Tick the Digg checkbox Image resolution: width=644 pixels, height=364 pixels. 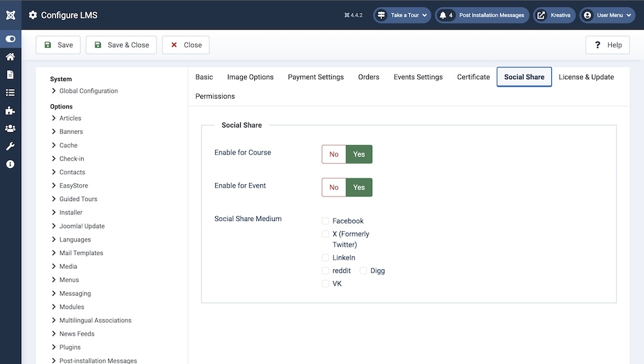click(x=363, y=271)
